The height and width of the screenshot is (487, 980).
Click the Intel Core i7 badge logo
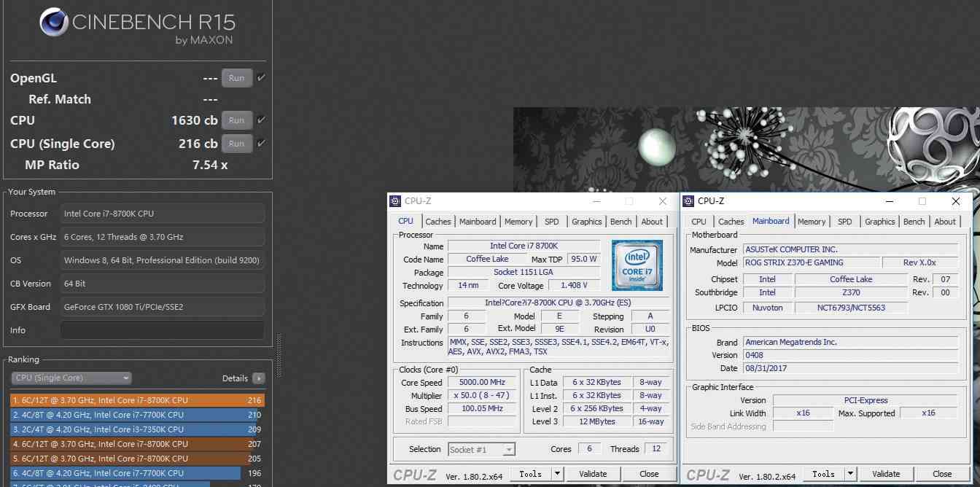[637, 265]
